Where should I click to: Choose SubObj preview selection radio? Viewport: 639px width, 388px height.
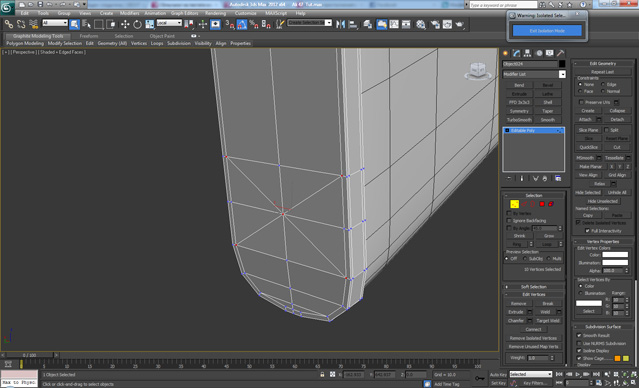point(525,258)
